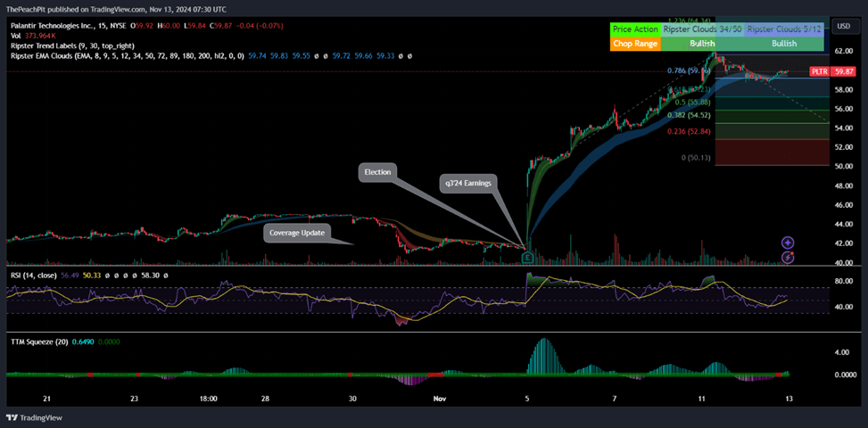The image size is (868, 428).
Task: Click the 80.00 RSI axis label
Action: pyautogui.click(x=844, y=281)
